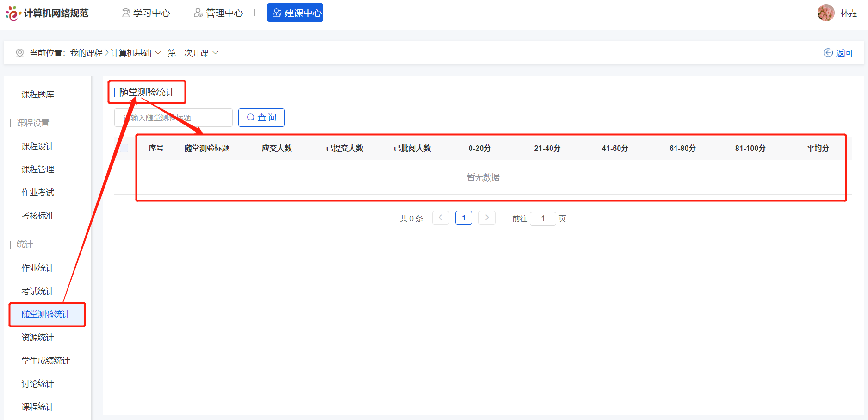Click the 共 0 条 total count text
The width and height of the screenshot is (868, 420).
(x=411, y=219)
